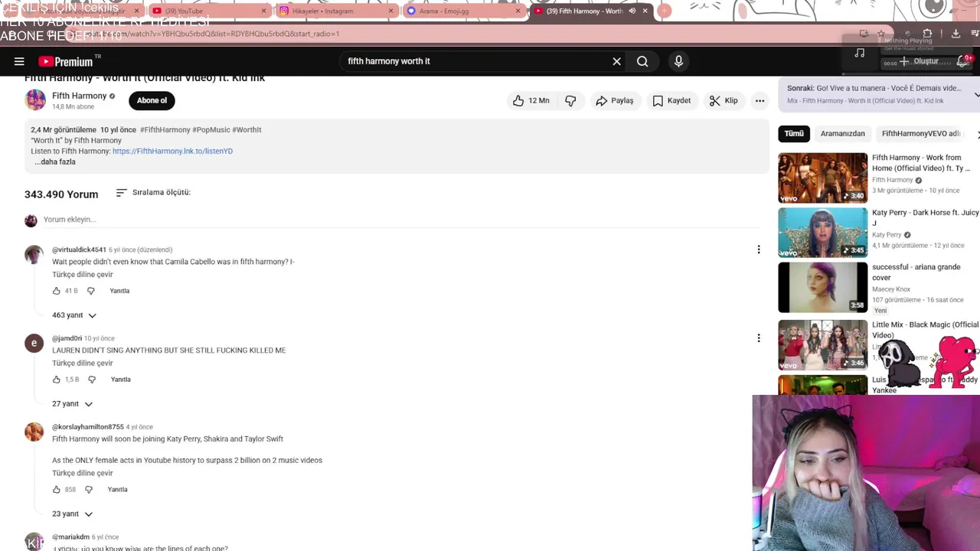Save the video with Kaydet
Image resolution: width=980 pixels, height=551 pixels.
coord(671,100)
